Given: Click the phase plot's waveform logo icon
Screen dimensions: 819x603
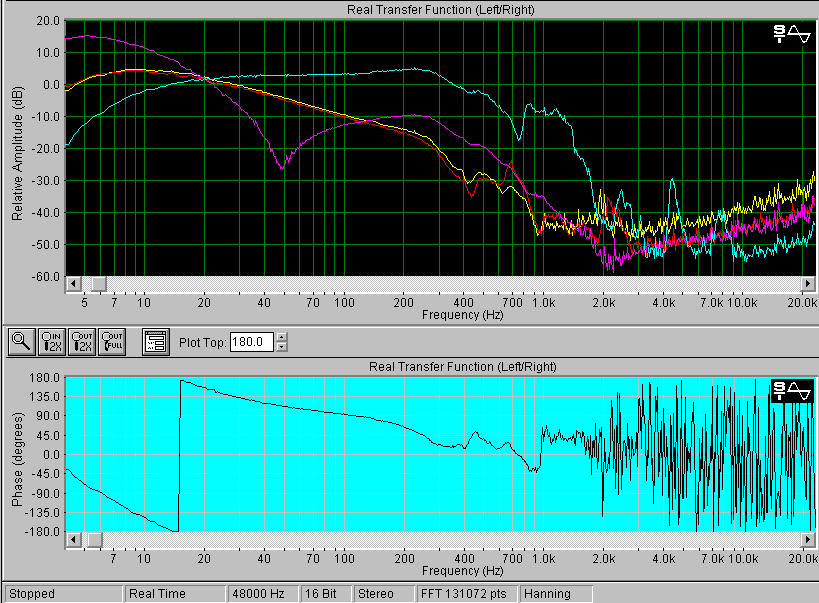Looking at the screenshot, I should click(x=792, y=390).
